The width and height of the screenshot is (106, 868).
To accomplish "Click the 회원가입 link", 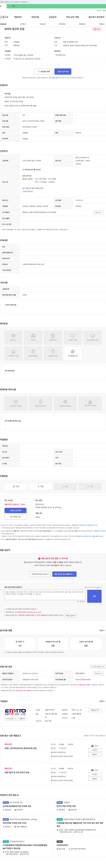I will tap(104, 11).
